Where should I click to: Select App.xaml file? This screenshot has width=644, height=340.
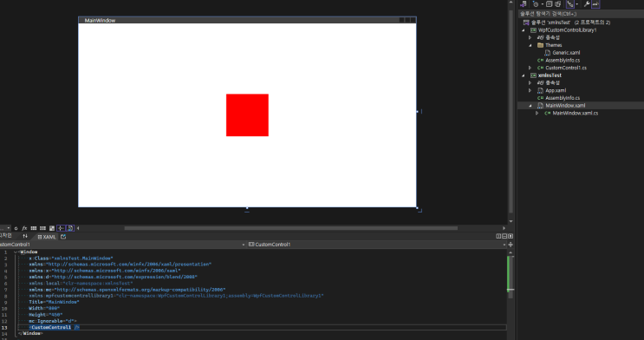click(556, 90)
